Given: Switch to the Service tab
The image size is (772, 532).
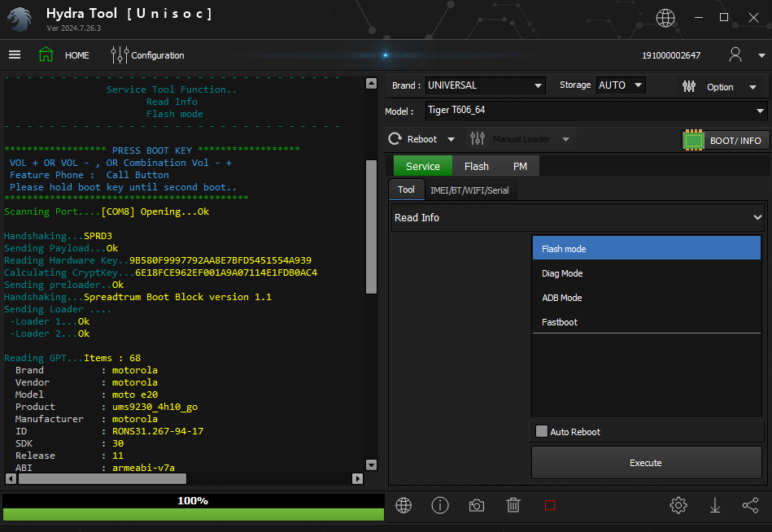Looking at the screenshot, I should (x=423, y=166).
